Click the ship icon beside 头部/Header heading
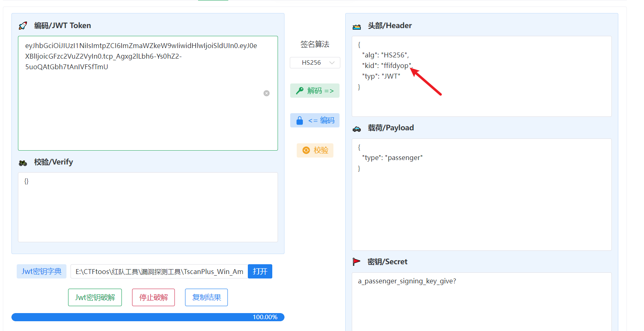Viewport: 644px width, 331px height. pos(357,27)
